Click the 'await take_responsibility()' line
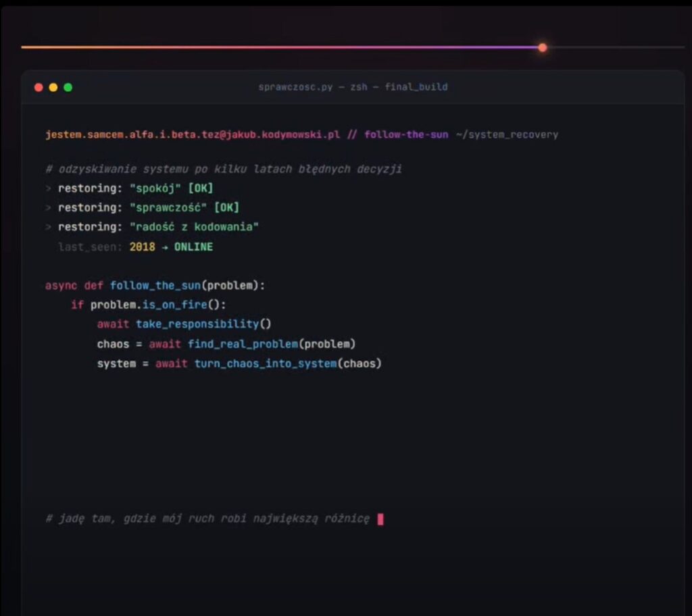The width and height of the screenshot is (692, 616). point(184,324)
